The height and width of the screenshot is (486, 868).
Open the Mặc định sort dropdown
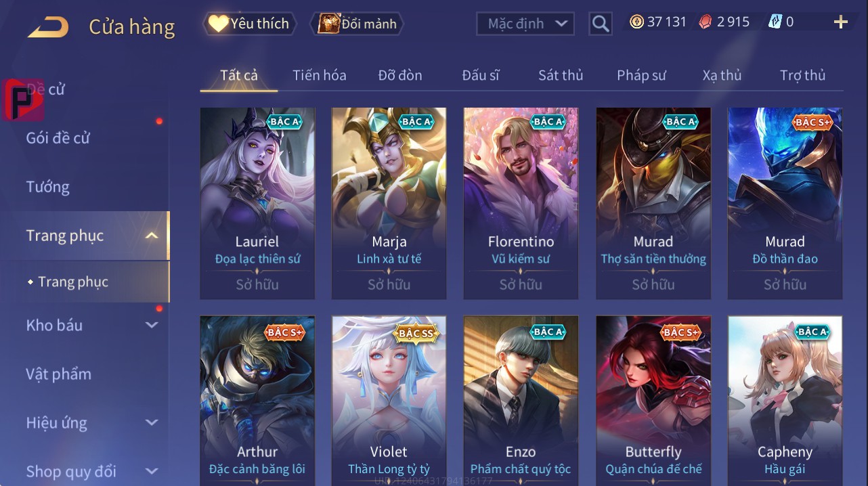(x=525, y=24)
